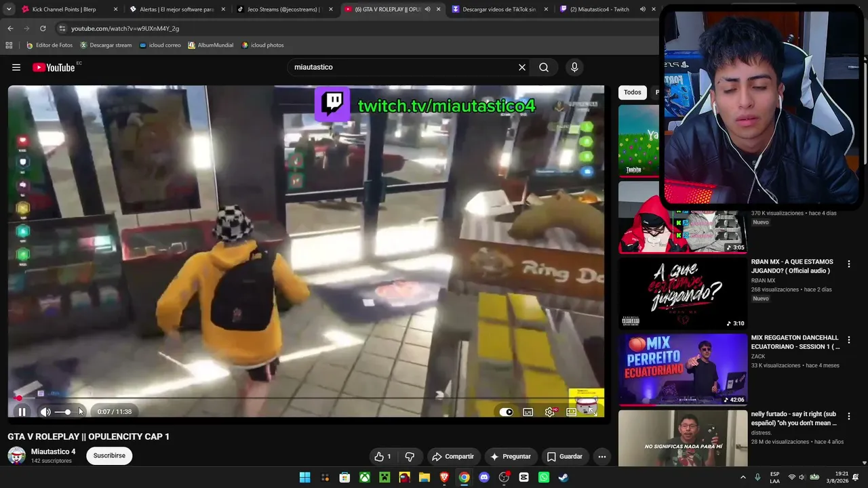
Task: Open the Editor de Fotos bookmark
Action: pos(49,45)
